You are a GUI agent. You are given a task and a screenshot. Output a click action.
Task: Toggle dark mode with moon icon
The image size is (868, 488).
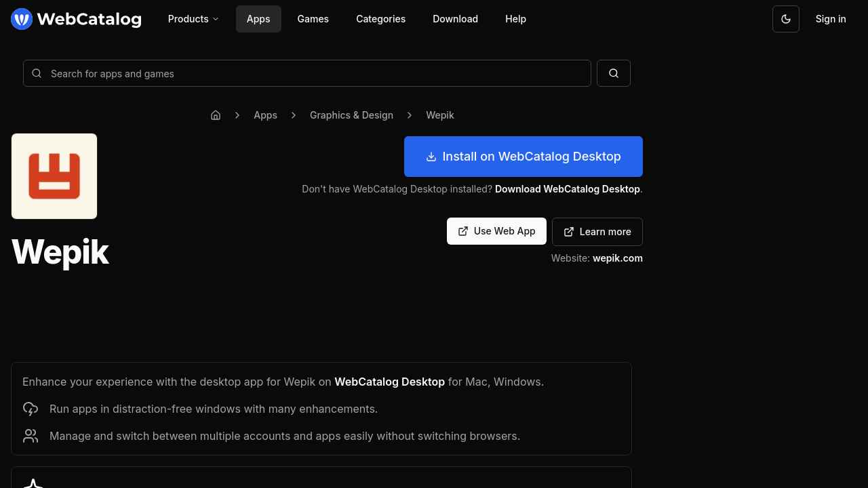(785, 19)
